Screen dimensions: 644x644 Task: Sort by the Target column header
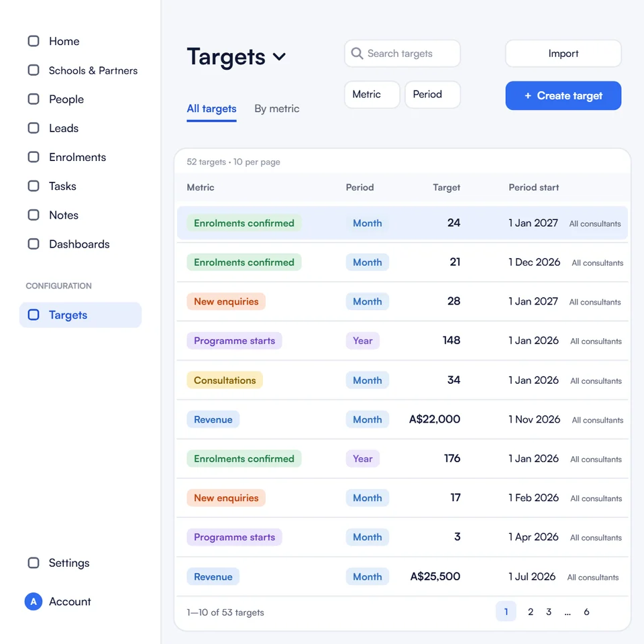pyautogui.click(x=447, y=188)
